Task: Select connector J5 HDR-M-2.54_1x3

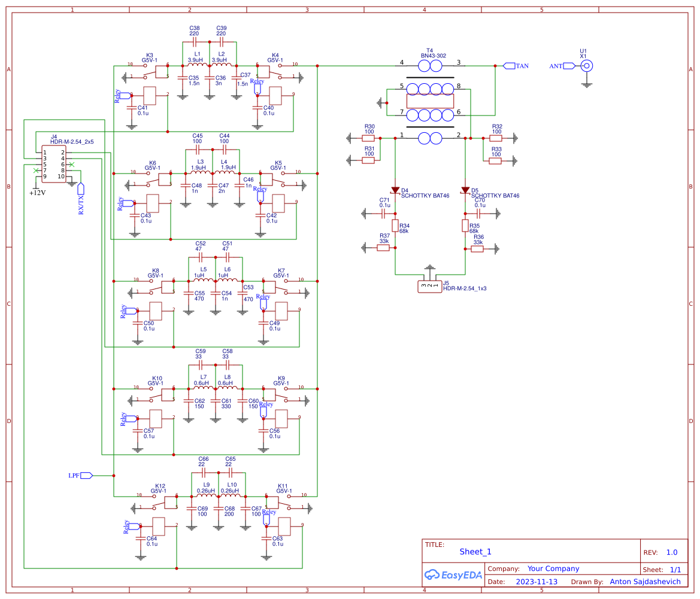Action: tap(429, 285)
